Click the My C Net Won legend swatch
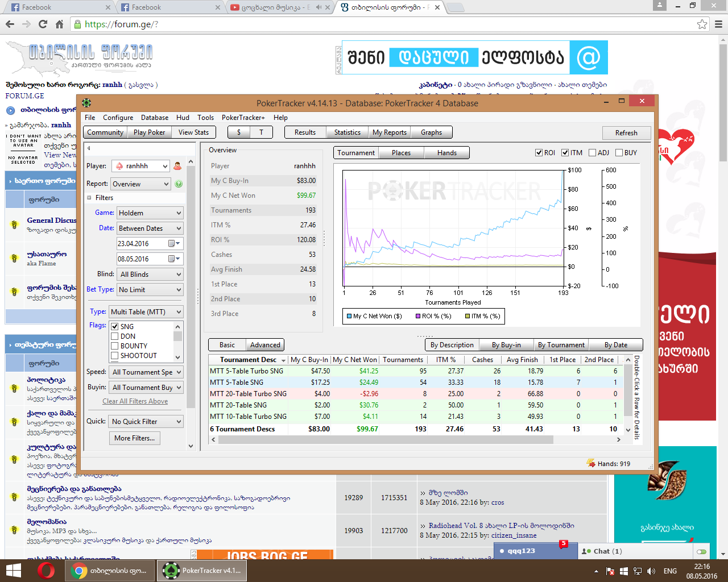This screenshot has height=582, width=728. click(349, 317)
